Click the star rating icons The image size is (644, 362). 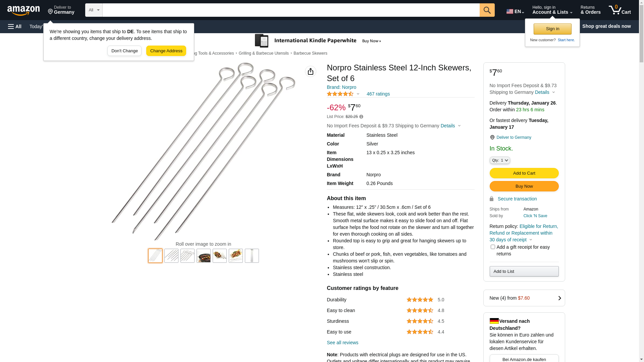pos(340,94)
